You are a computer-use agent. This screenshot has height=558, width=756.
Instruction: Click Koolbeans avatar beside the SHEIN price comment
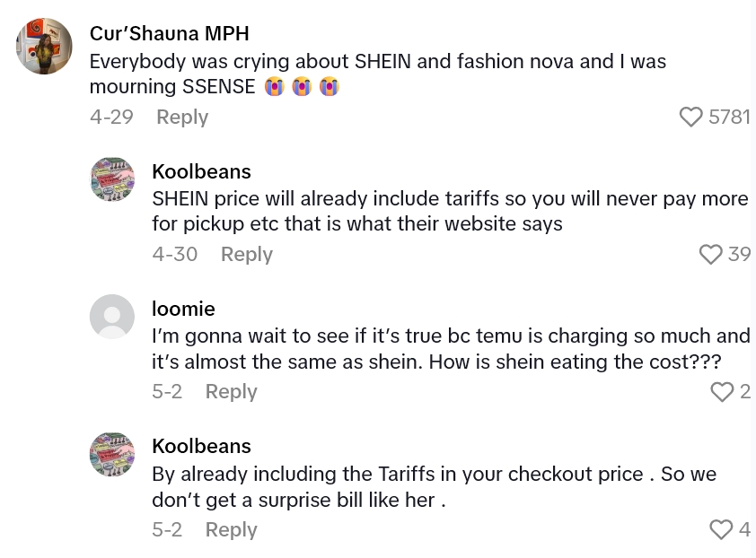coord(112,180)
